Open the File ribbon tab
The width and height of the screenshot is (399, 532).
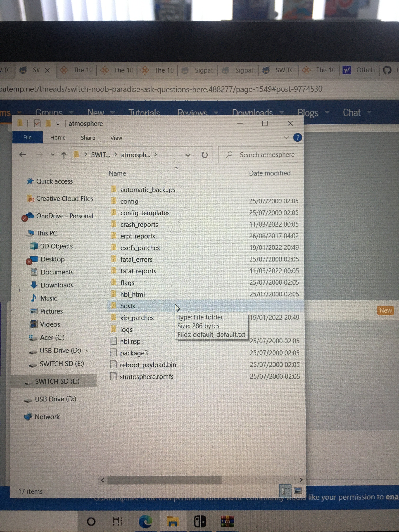(27, 137)
